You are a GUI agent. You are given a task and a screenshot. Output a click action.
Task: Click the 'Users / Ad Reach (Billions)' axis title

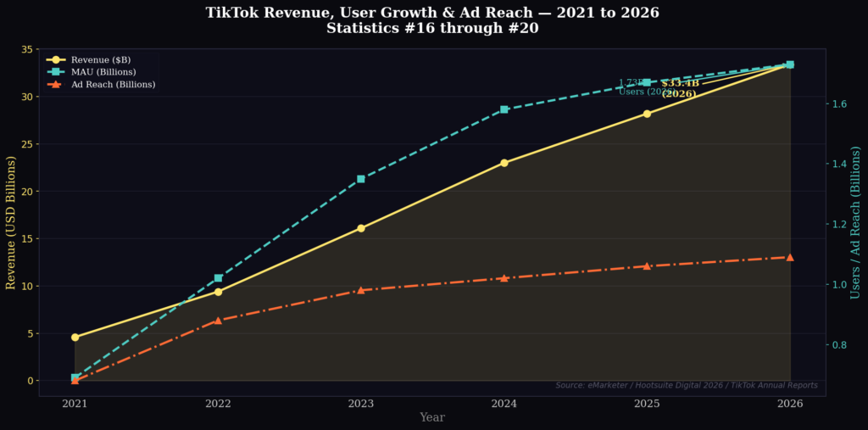(856, 222)
